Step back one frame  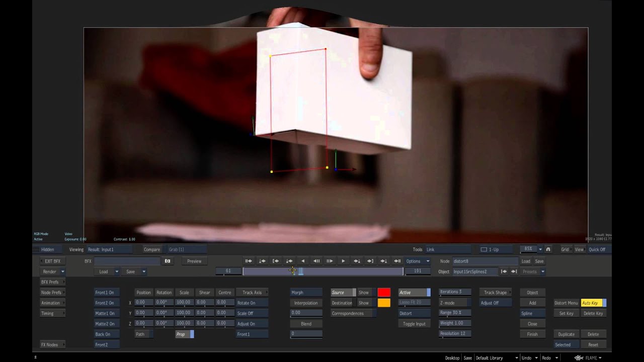coord(316,261)
